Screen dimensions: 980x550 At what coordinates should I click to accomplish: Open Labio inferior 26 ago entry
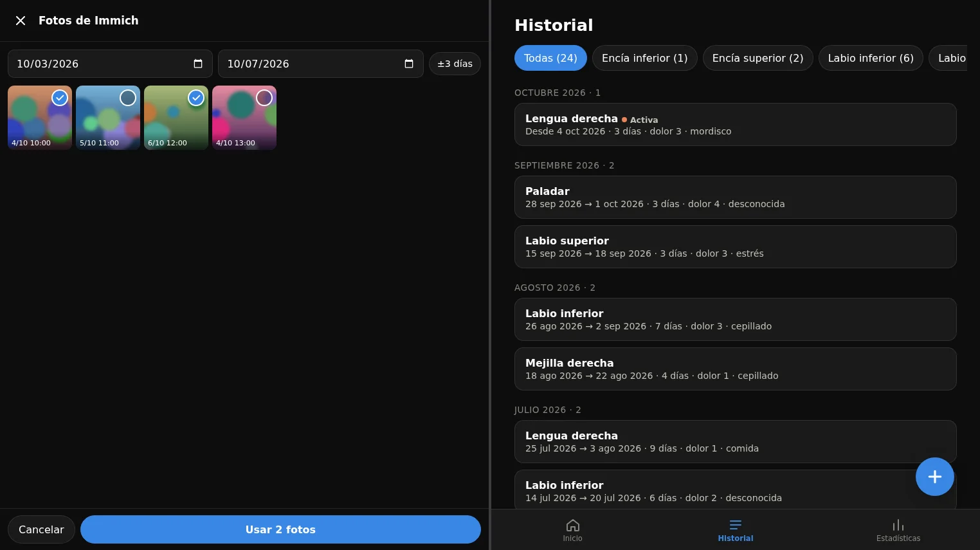[x=735, y=320]
